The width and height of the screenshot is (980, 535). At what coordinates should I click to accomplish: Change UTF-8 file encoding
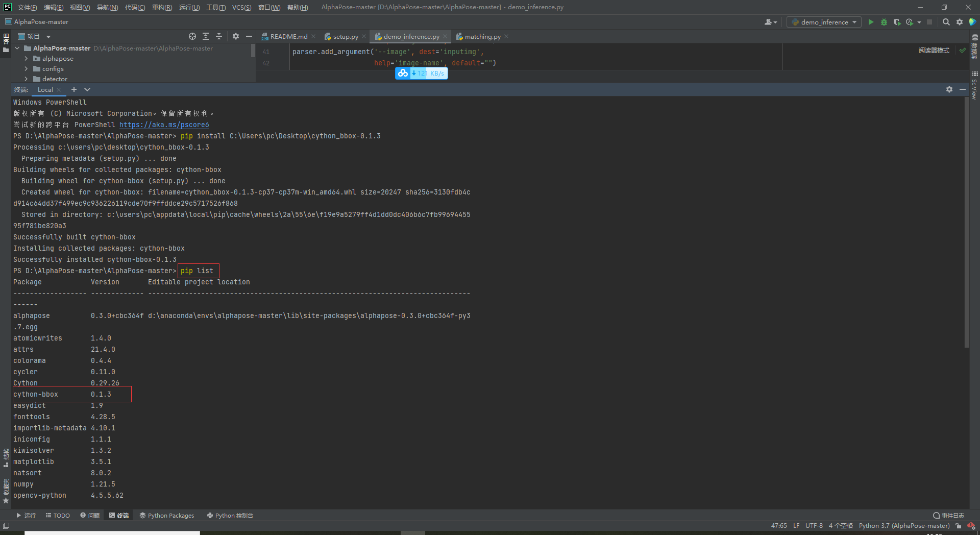pos(814,526)
